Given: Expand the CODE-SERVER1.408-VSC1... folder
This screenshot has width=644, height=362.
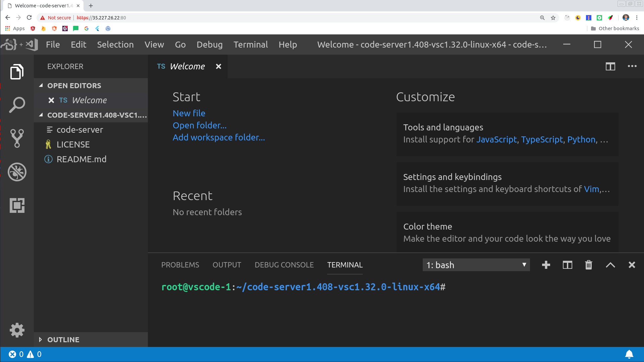Looking at the screenshot, I should pos(41,115).
